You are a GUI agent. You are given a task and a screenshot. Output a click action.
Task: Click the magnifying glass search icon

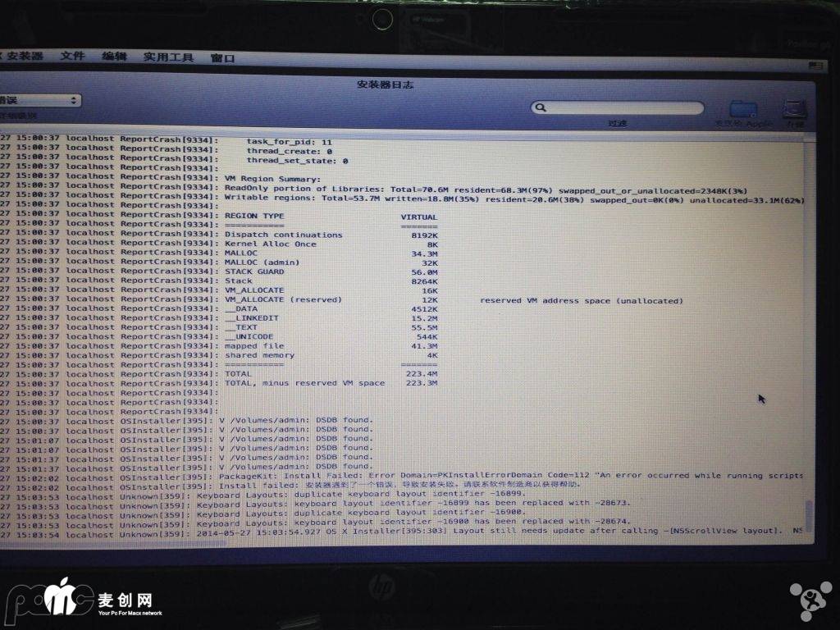(x=541, y=107)
